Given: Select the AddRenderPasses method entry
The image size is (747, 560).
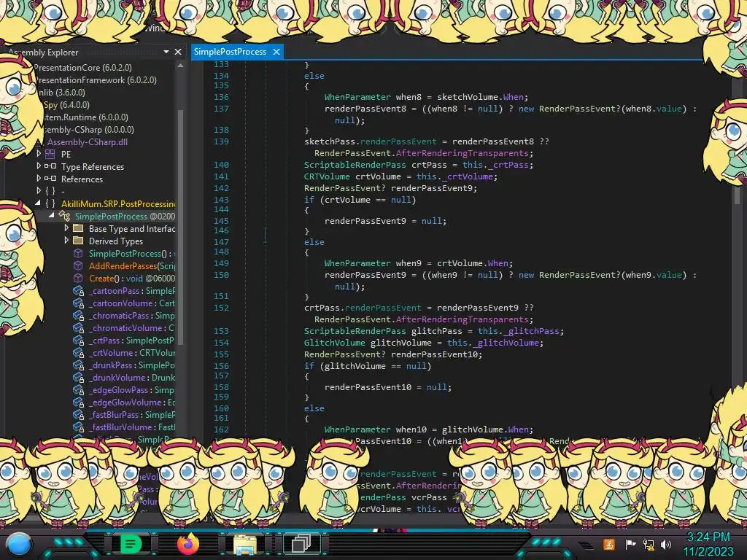Looking at the screenshot, I should [x=132, y=265].
